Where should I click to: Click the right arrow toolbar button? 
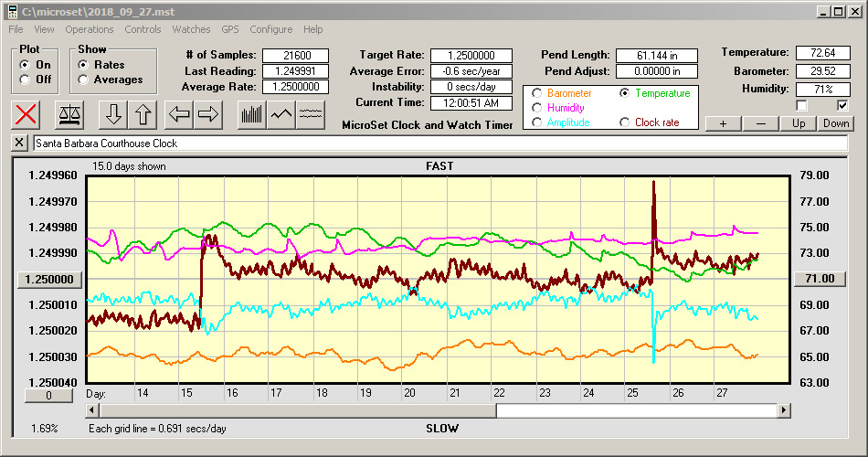(x=208, y=114)
